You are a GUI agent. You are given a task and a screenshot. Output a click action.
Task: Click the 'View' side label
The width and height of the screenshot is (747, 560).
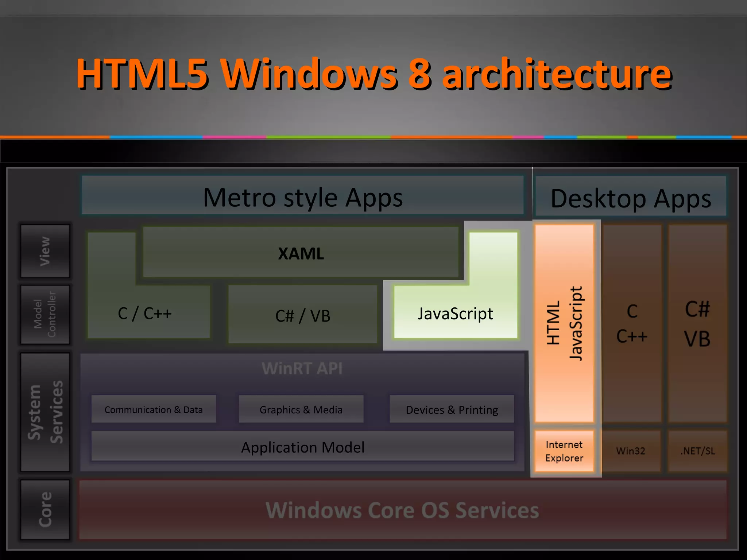[45, 251]
